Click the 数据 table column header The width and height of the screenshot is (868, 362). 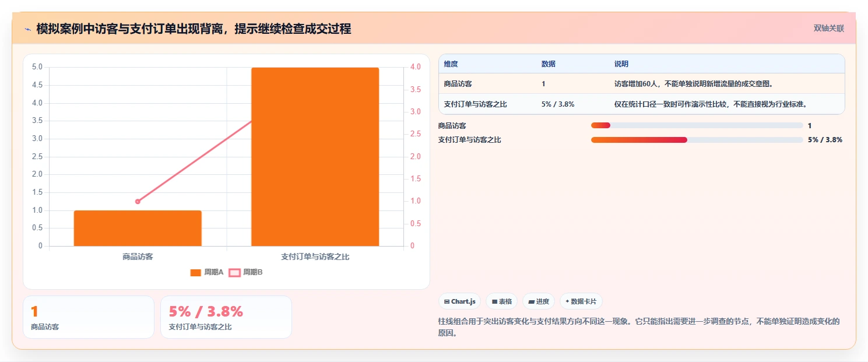549,64
